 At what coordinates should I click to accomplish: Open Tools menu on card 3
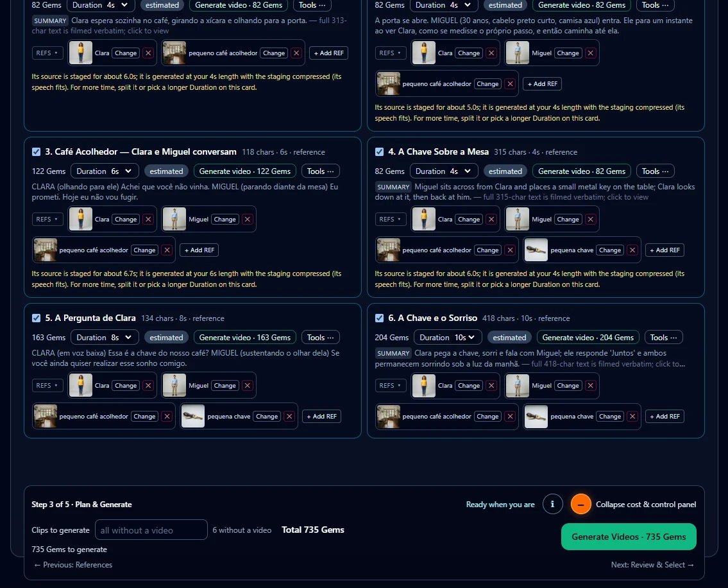click(320, 171)
